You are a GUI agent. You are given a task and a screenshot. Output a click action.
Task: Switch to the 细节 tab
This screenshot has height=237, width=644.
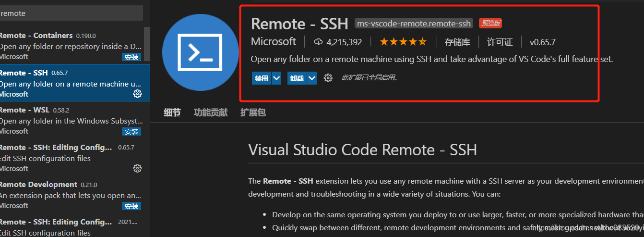pos(172,112)
